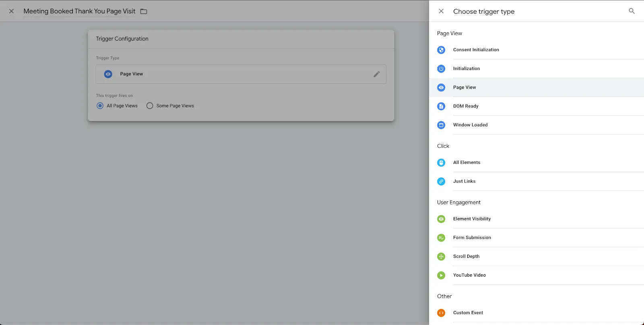This screenshot has height=325, width=644.
Task: Click the Just Links chain icon
Action: coord(441,181)
